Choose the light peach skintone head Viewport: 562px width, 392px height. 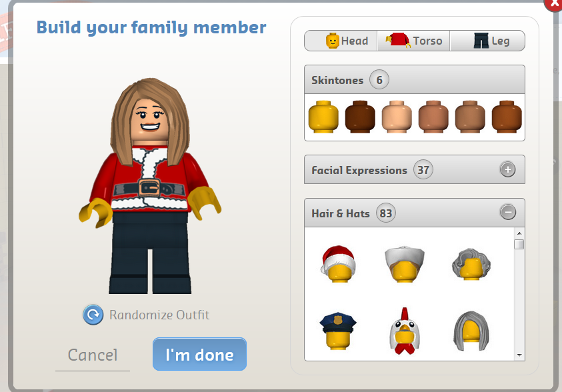(397, 117)
